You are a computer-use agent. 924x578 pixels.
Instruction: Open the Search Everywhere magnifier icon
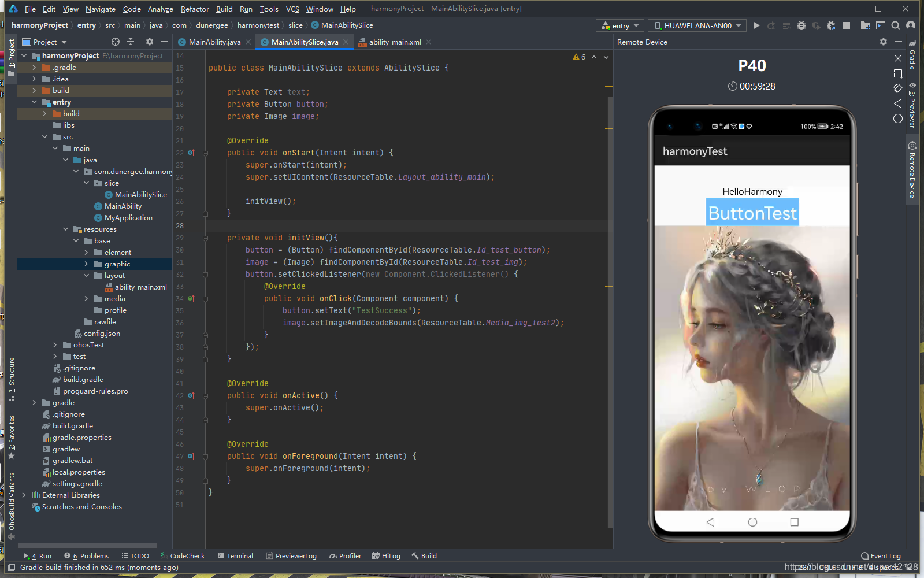(x=896, y=25)
